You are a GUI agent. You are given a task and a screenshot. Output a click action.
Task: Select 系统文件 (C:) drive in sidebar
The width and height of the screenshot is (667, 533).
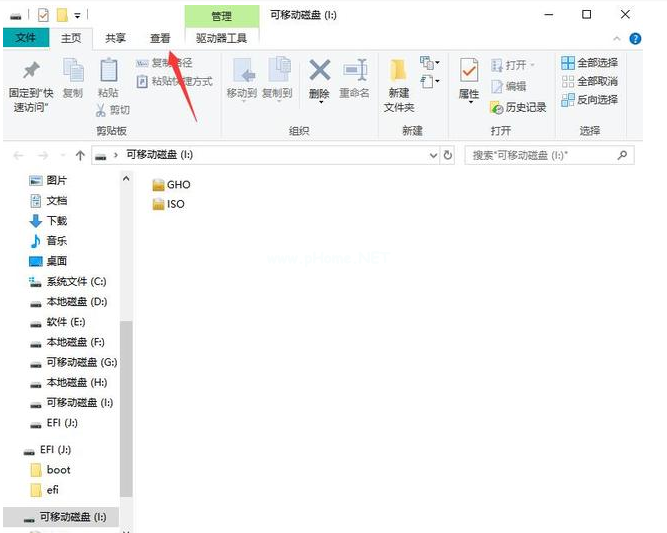pos(75,281)
